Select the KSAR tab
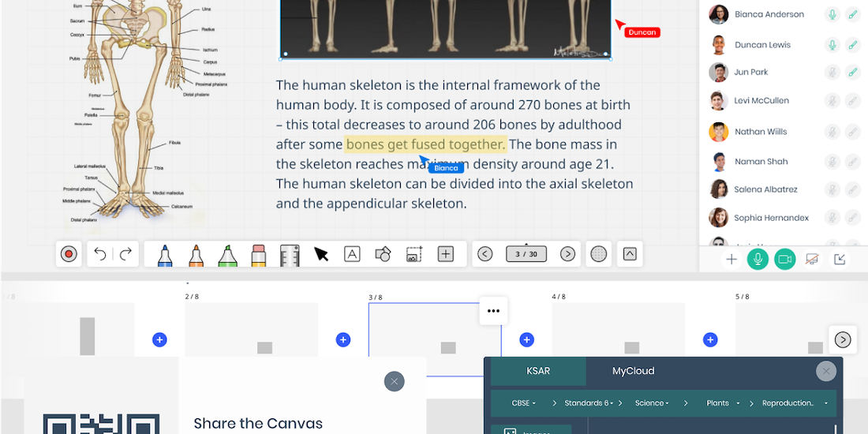 pyautogui.click(x=538, y=371)
